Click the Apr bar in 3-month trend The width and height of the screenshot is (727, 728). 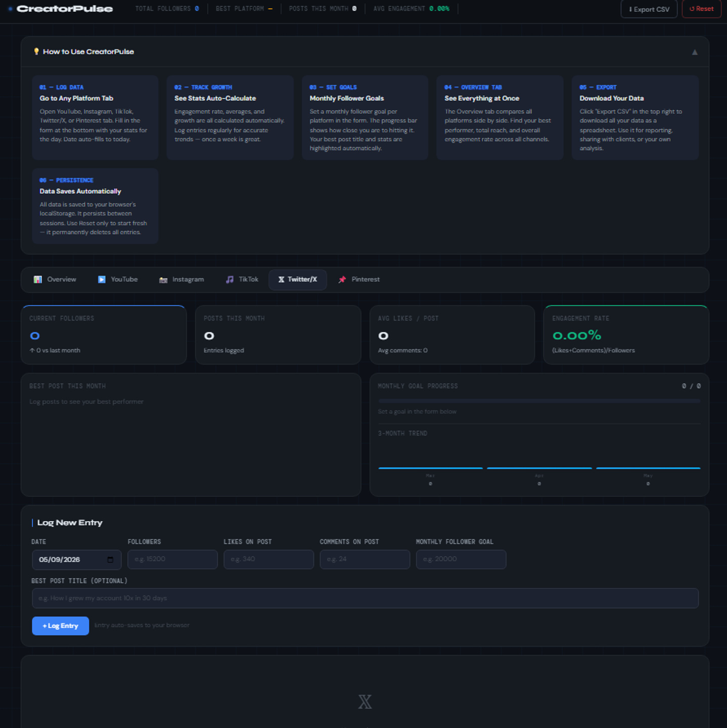click(539, 468)
